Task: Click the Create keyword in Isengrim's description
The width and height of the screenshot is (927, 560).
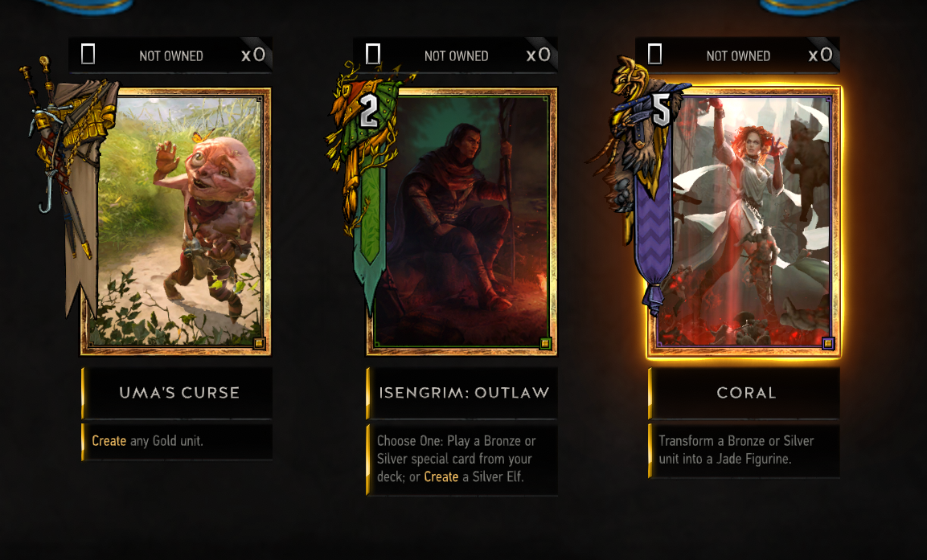Action: [x=441, y=476]
